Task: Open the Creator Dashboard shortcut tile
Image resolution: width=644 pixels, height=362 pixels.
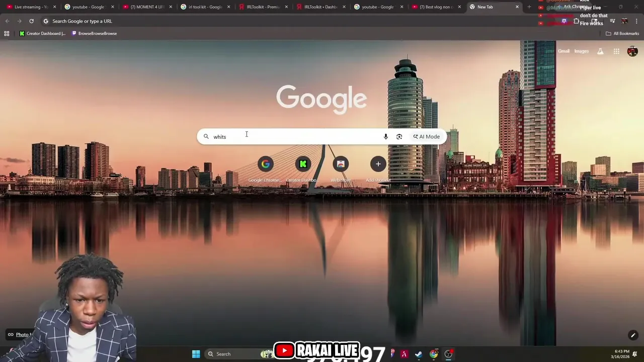Action: [303, 169]
